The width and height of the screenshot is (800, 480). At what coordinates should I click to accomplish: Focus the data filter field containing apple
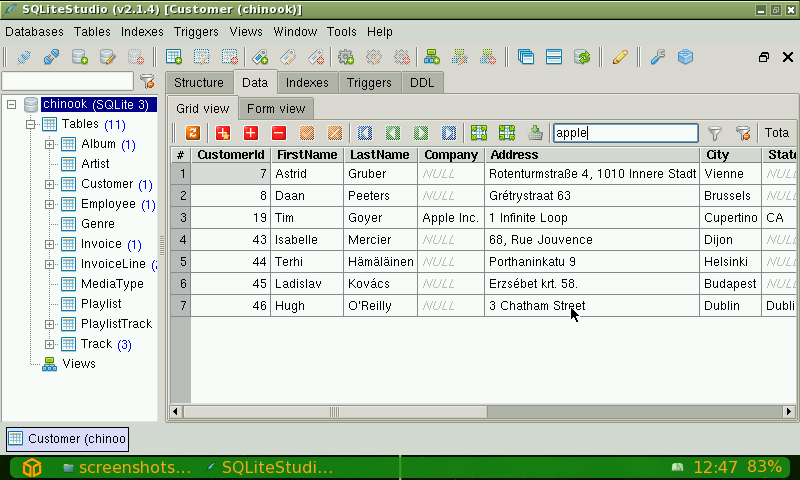pyautogui.click(x=626, y=133)
